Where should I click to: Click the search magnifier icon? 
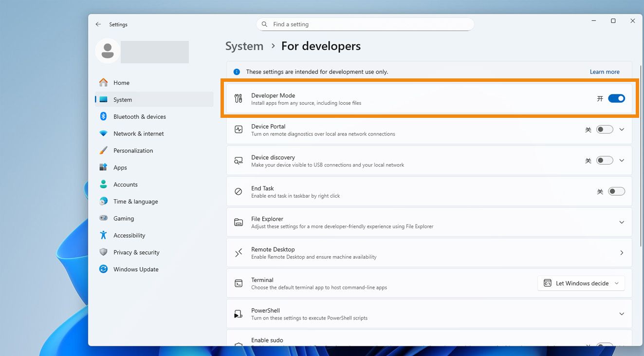264,24
